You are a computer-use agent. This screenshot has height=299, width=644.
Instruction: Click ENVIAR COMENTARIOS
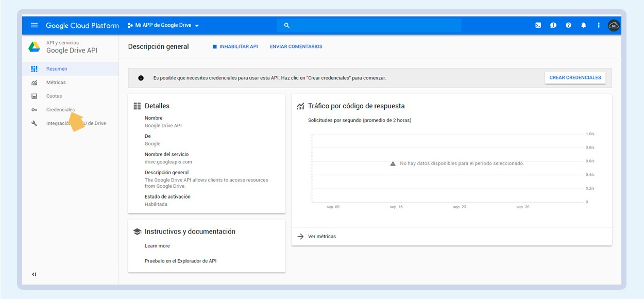coord(296,46)
